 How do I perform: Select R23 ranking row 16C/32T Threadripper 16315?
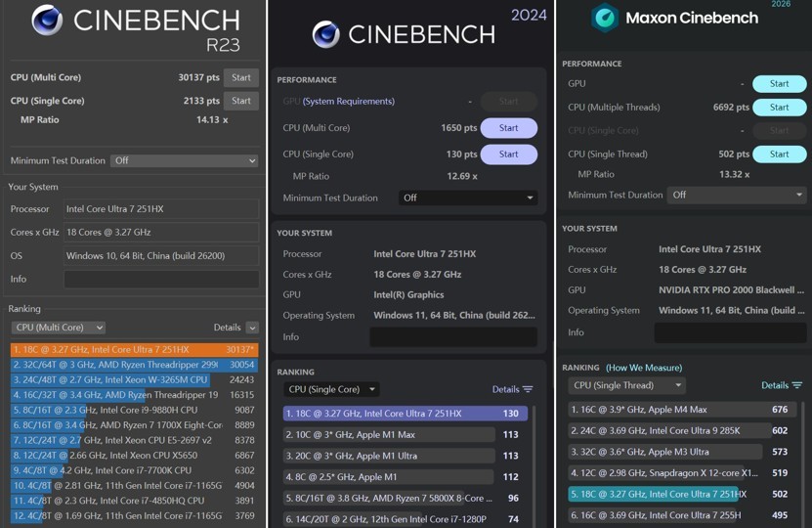pyautogui.click(x=134, y=394)
